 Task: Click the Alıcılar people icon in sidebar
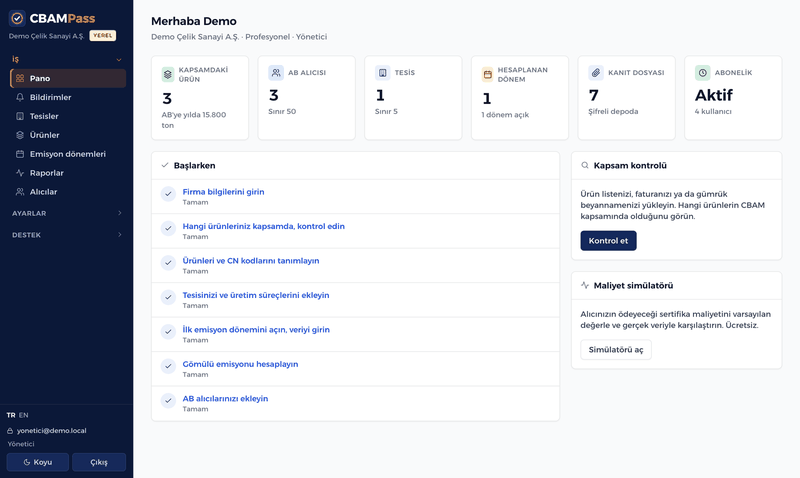pos(20,191)
